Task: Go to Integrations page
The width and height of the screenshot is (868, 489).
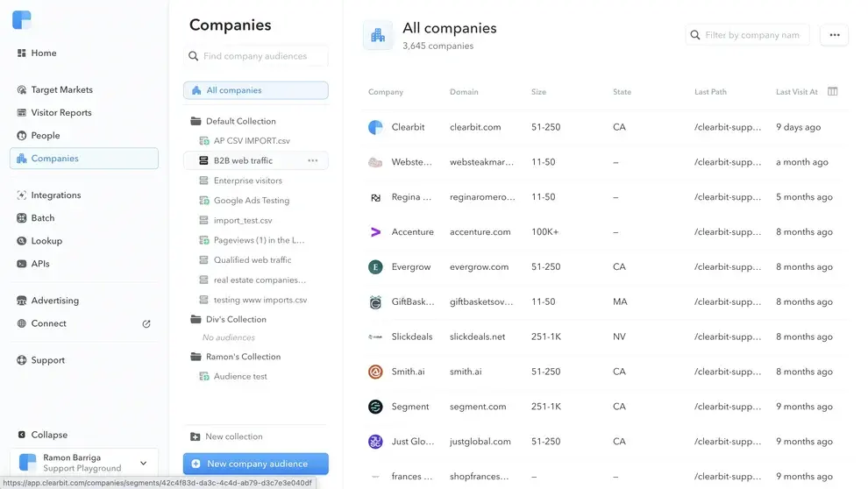Action: pyautogui.click(x=55, y=195)
